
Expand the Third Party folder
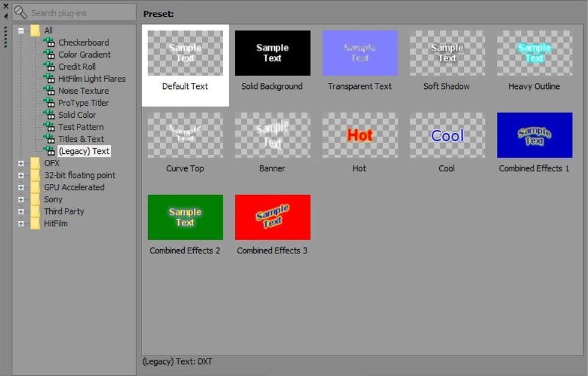point(20,211)
